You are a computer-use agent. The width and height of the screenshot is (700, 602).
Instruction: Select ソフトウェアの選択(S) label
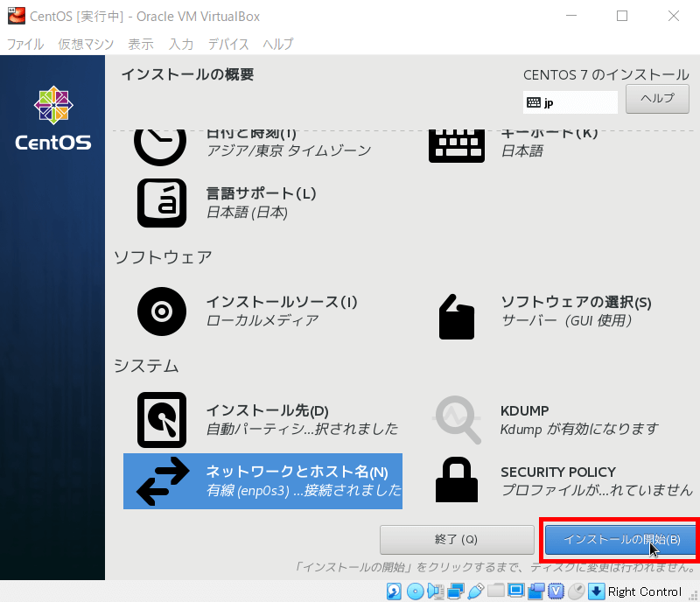click(576, 302)
